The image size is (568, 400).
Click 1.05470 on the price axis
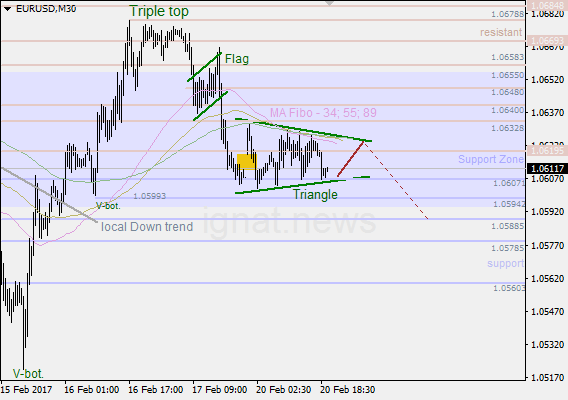[547, 311]
